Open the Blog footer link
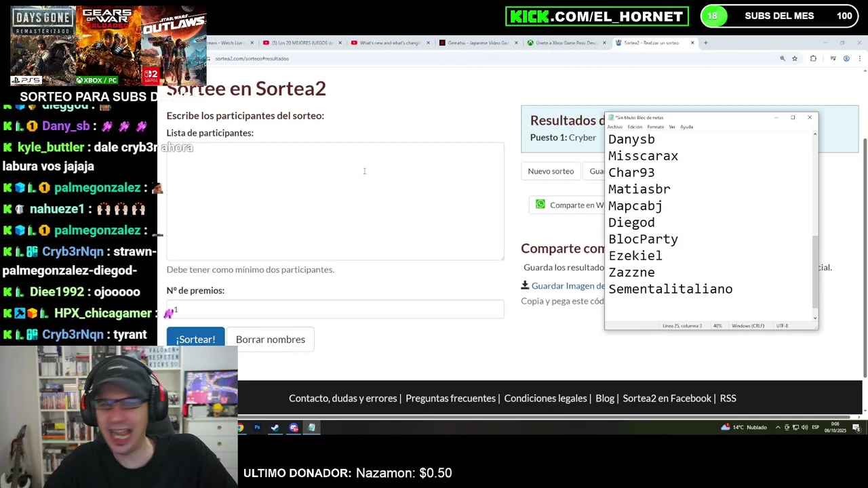Screen dimensions: 868x488 click(x=605, y=398)
